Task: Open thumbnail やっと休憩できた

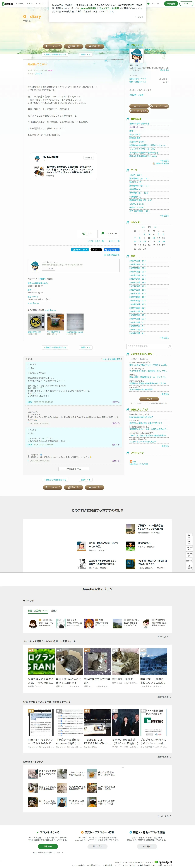Action: point(55,322)
